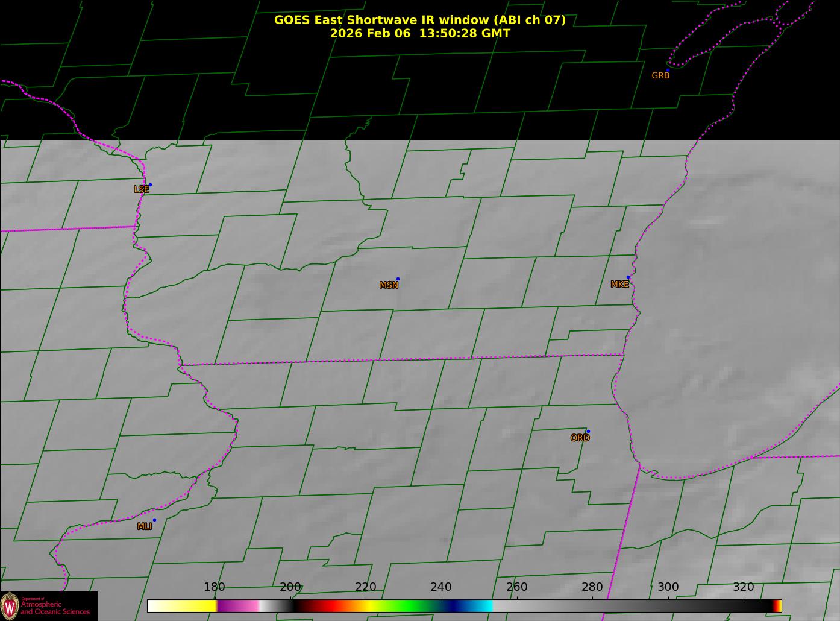The width and height of the screenshot is (840, 621).
Task: Select the LSE station label
Action: pyautogui.click(x=141, y=189)
